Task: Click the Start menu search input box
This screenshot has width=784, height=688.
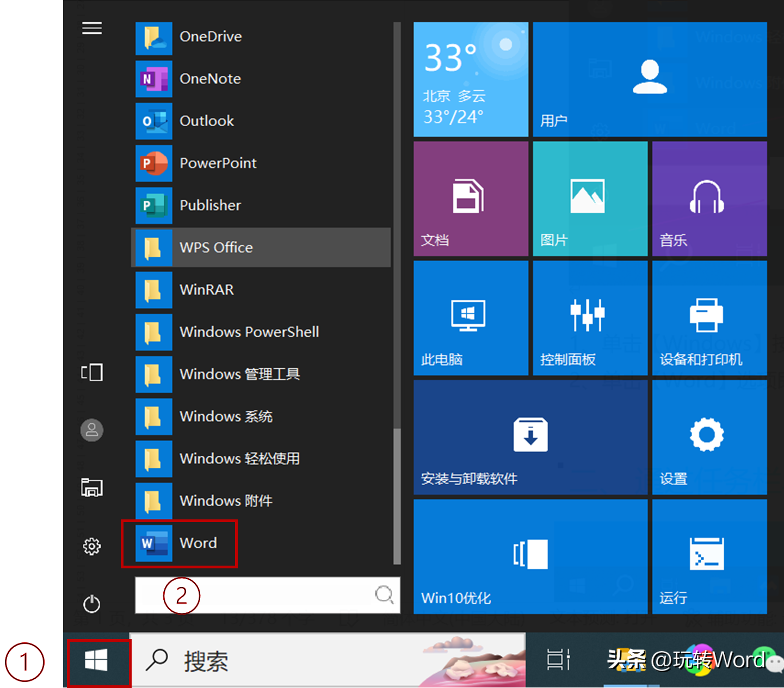Action: pos(267,595)
